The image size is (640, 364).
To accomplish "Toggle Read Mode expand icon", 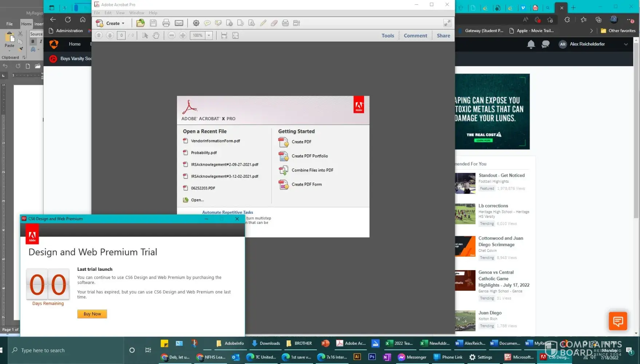I will [x=447, y=23].
